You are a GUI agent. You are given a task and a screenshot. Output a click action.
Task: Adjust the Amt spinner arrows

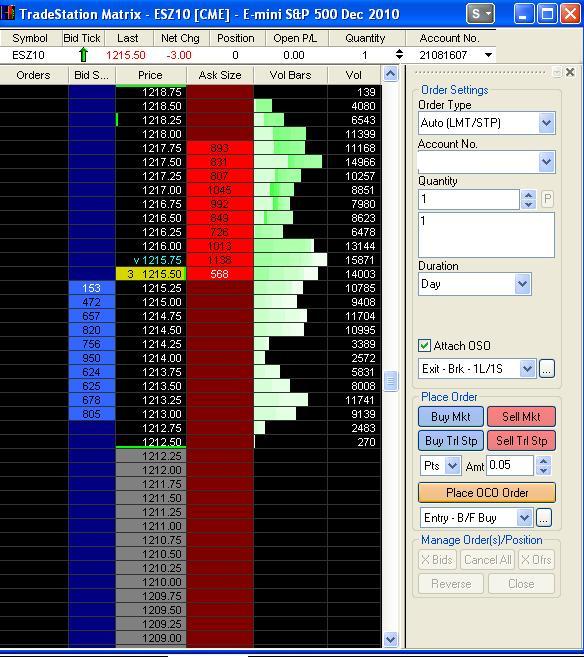tap(543, 466)
